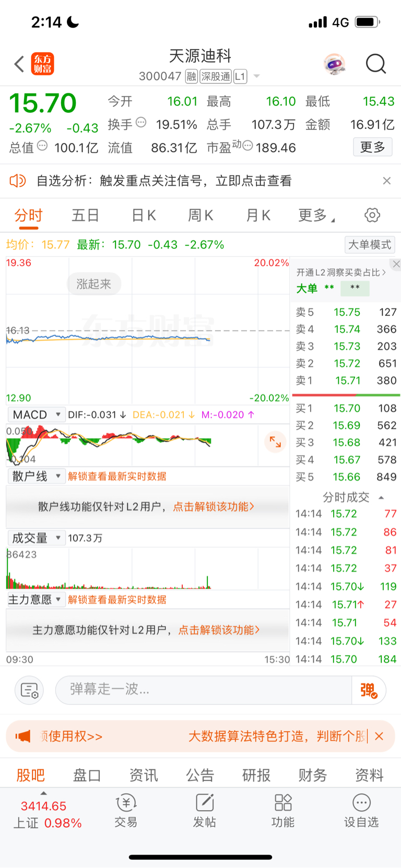Switch to 盘口 tab
Viewport: 401px width, 868px height.
pos(87,775)
